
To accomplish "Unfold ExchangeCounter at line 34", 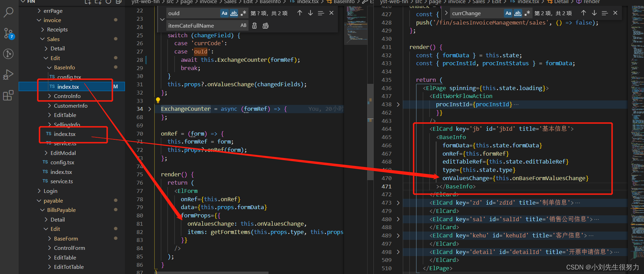I will click(x=149, y=109).
